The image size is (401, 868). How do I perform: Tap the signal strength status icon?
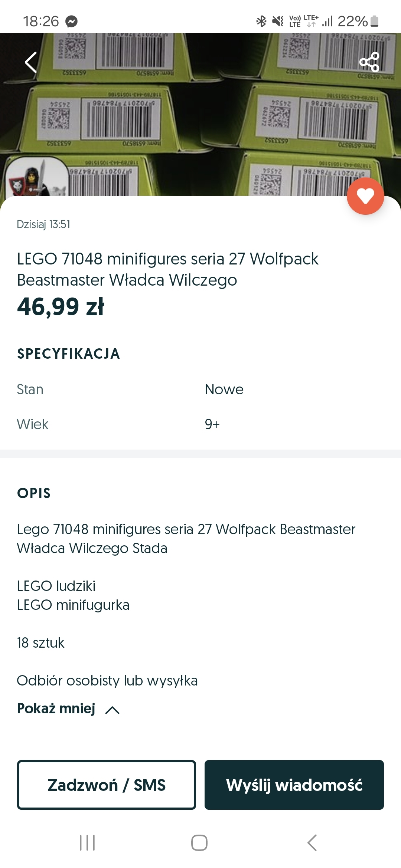[327, 21]
